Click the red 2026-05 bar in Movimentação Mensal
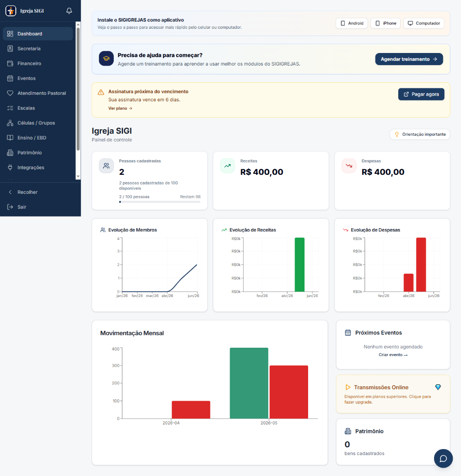 pos(289,392)
